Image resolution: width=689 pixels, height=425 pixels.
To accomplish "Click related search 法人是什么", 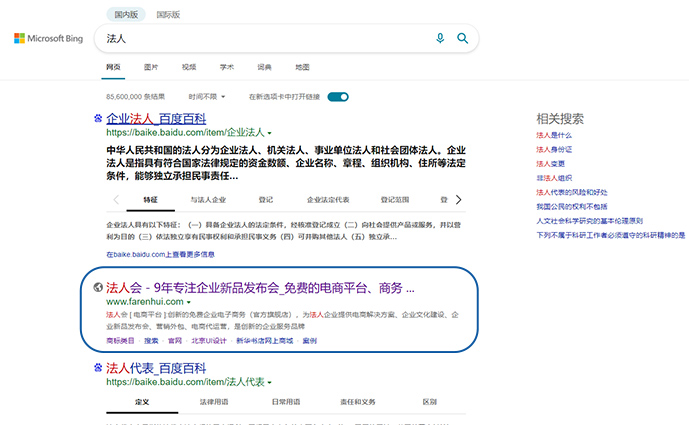I will tap(554, 135).
